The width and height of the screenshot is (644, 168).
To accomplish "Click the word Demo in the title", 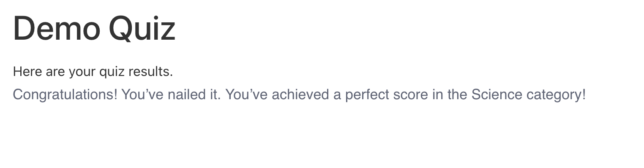I will click(57, 29).
